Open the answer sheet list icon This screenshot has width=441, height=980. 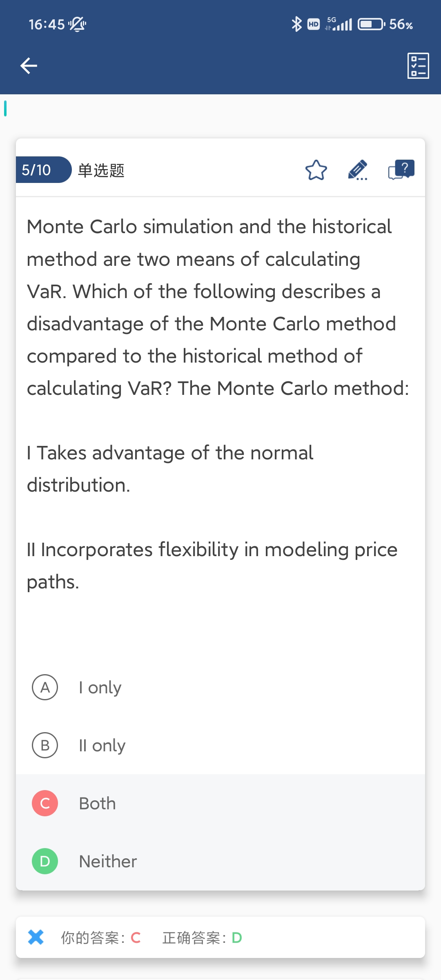(x=418, y=66)
